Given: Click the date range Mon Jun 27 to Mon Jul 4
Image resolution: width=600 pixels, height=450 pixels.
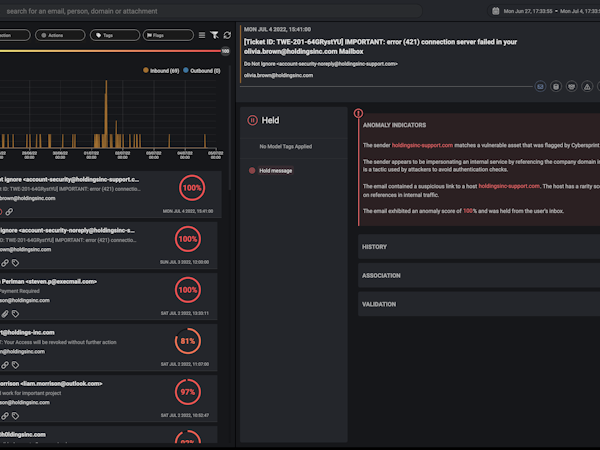Looking at the screenshot, I should 552,11.
